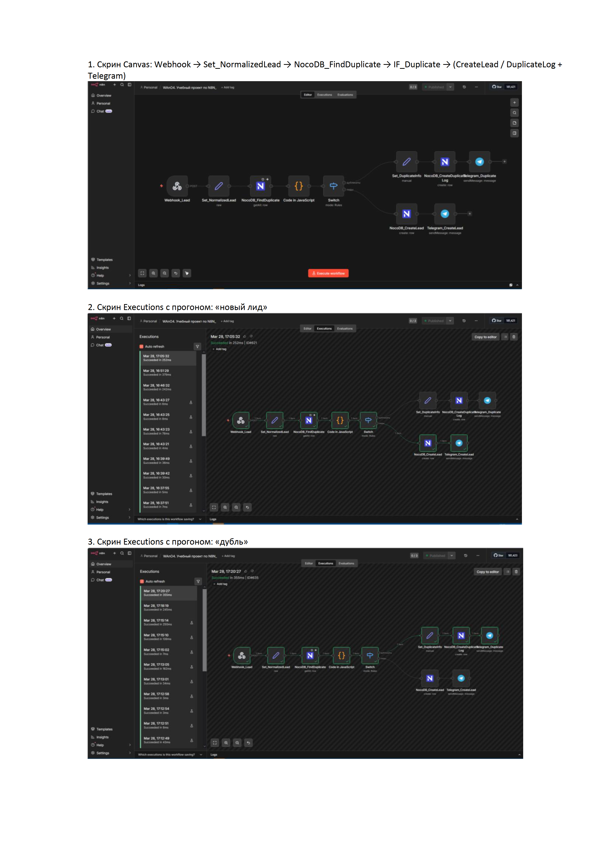Viewport: 614px width, 868px height.
Task: Click NocoDB_CreateLead node in the «новый лид» execution screenshot
Action: [x=428, y=443]
